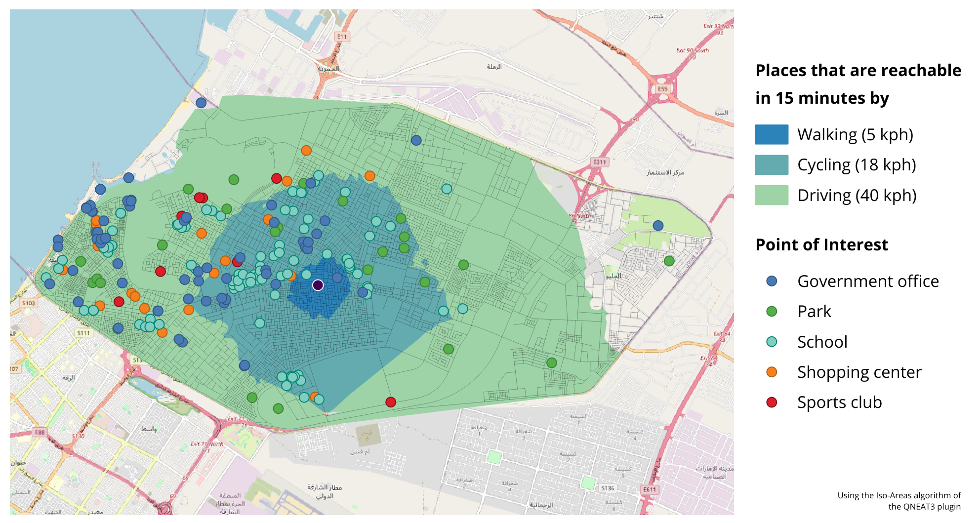980x523 pixels.
Task: Click the School legend marker
Action: coord(771,342)
